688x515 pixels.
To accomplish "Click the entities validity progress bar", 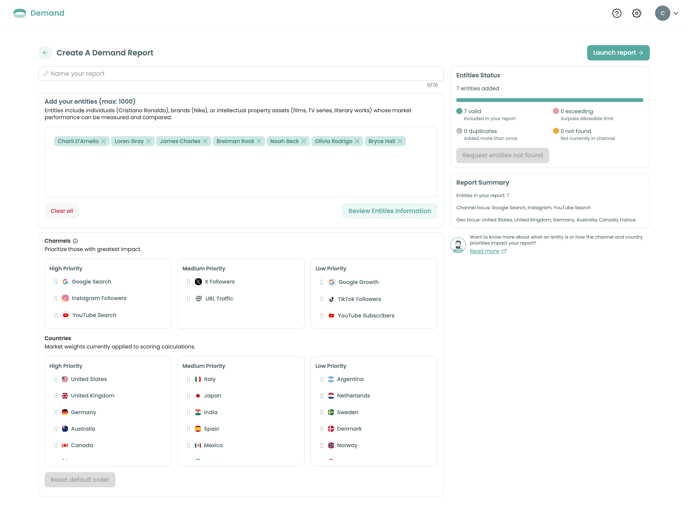I will coord(549,100).
